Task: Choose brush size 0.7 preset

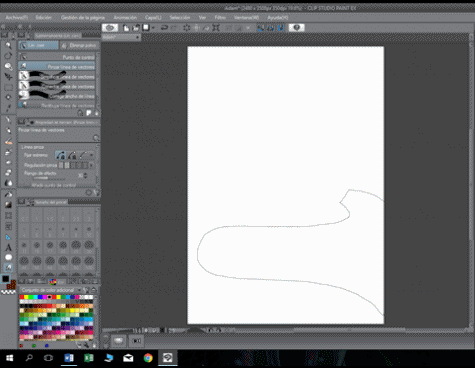Action: click(24, 216)
